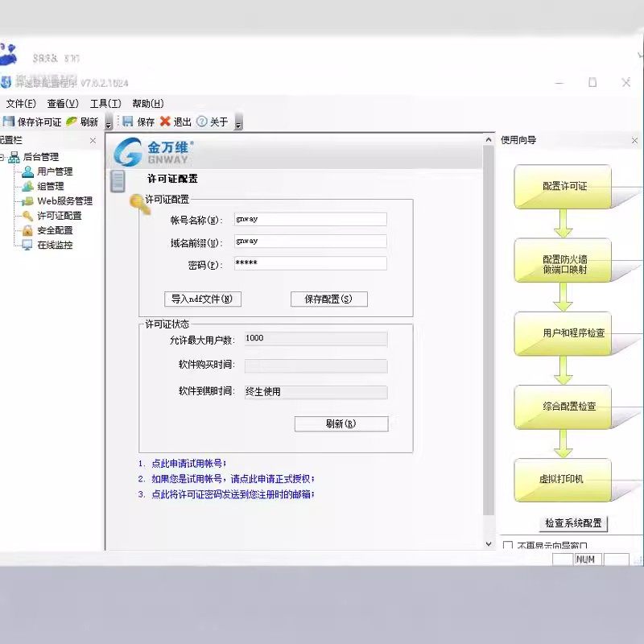Open the trial account application link

point(188,464)
